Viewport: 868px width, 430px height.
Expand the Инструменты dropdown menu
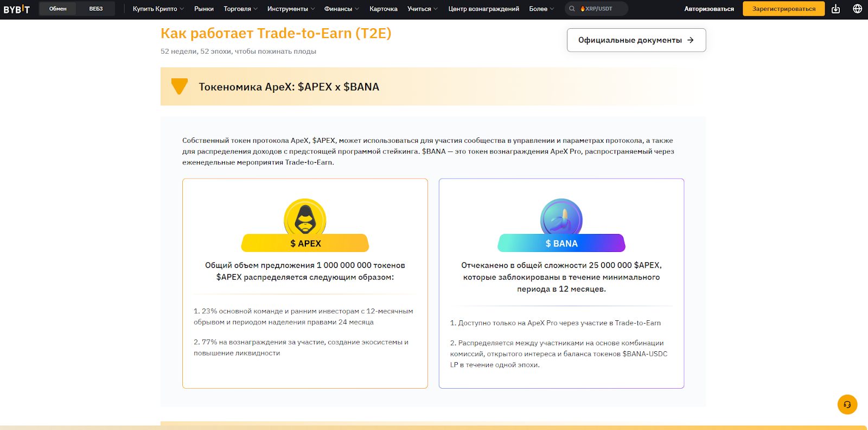click(291, 9)
